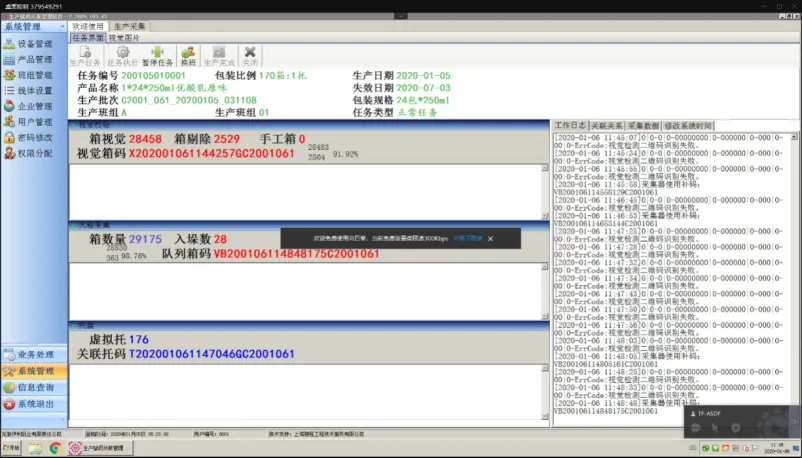802x458 pixels.
Task: Select 班组管理 in the sidebar
Action: point(34,75)
